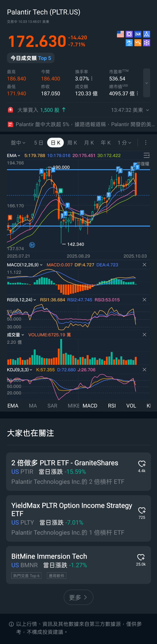Close the KDJ indicator panel

point(144,370)
